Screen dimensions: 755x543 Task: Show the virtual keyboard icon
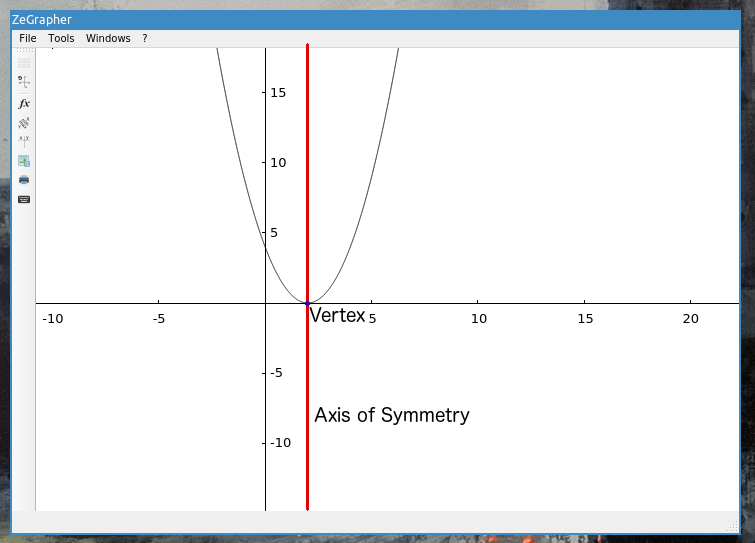pyautogui.click(x=24, y=199)
